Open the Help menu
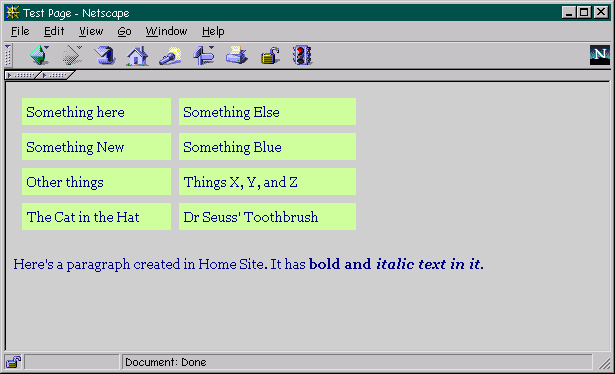This screenshot has height=374, width=615. [213, 31]
